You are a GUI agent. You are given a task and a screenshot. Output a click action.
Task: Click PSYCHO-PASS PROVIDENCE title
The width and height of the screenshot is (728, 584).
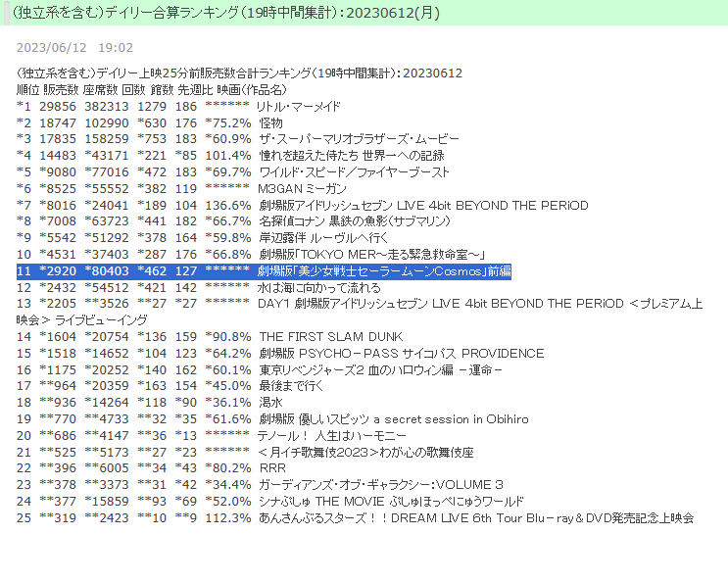pos(402,354)
